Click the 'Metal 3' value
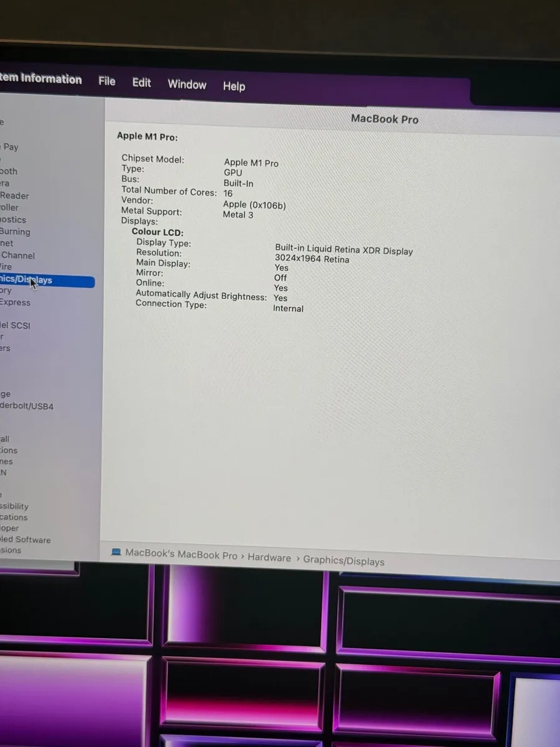The height and width of the screenshot is (747, 560). 238,215
